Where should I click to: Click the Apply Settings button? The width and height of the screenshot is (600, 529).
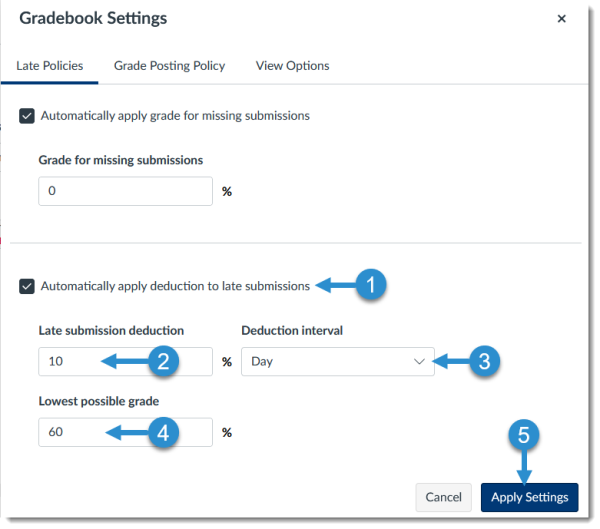click(x=529, y=497)
